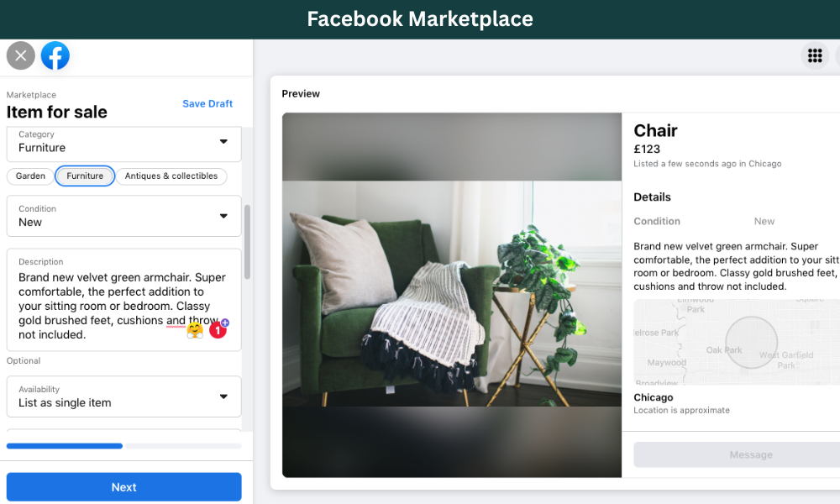Expand the Condition dropdown

pyautogui.click(x=123, y=216)
